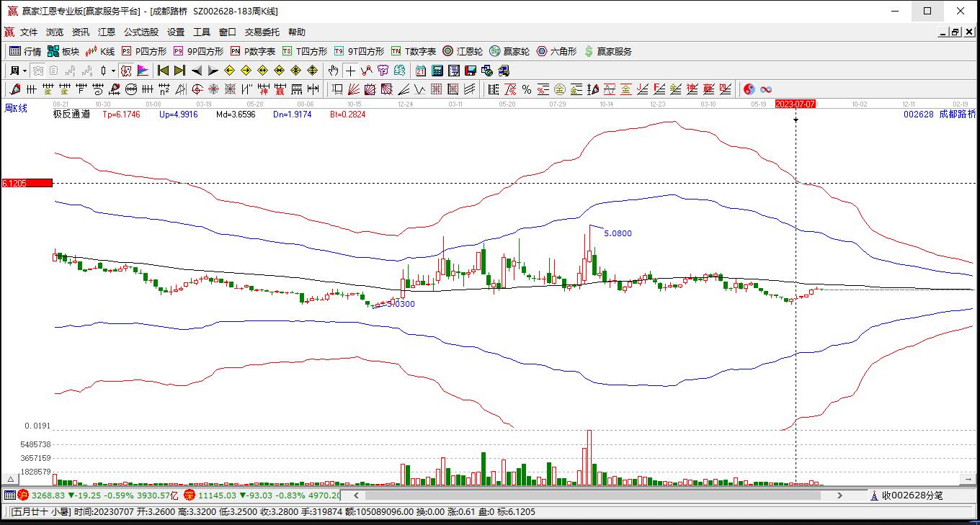This screenshot has width=980, height=525.
Task: Open the 六角形 hexagon tool
Action: [x=556, y=51]
